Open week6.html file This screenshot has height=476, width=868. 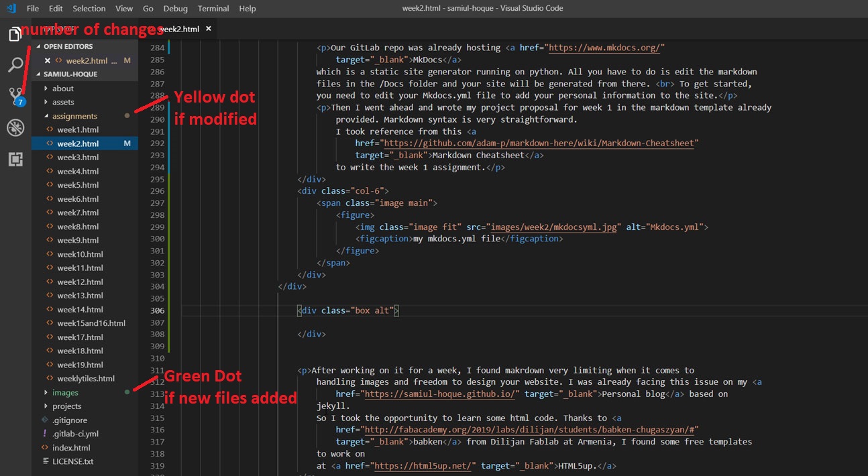85,198
